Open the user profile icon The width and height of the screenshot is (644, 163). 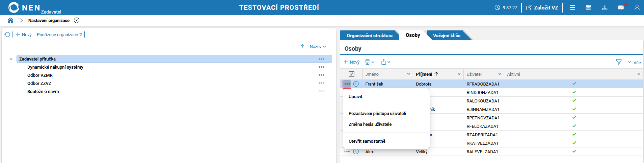pos(637,7)
